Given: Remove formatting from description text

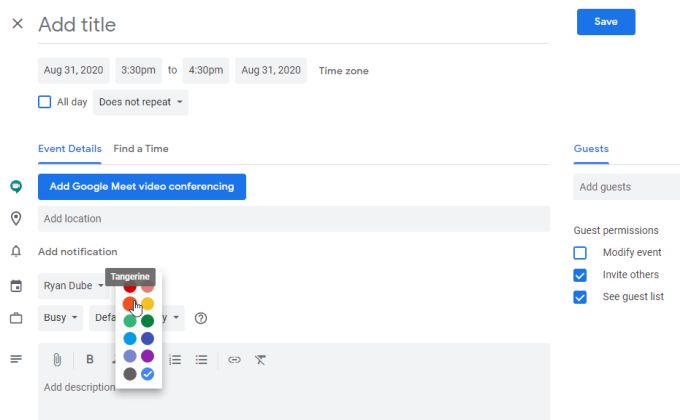Looking at the screenshot, I should (x=260, y=360).
